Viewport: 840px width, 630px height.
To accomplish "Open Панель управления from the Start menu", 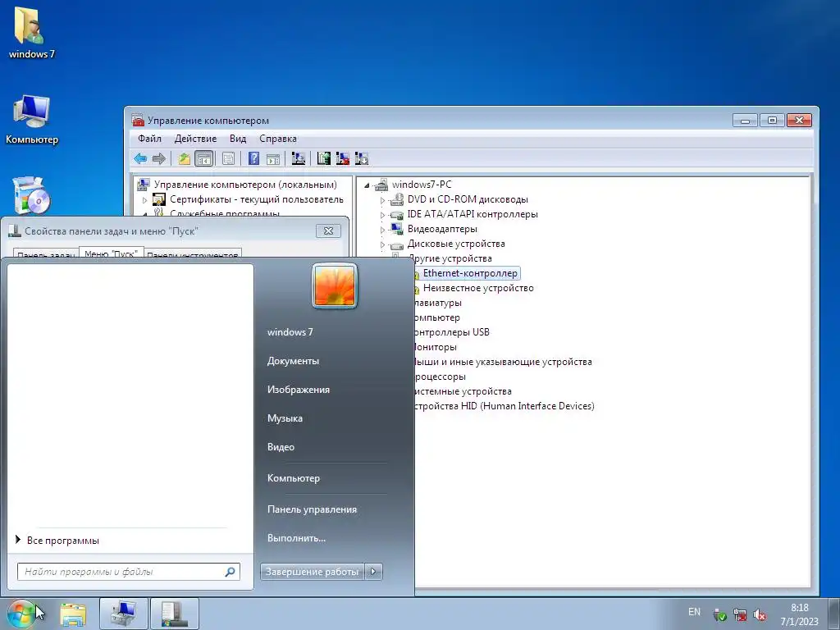I will coord(312,509).
